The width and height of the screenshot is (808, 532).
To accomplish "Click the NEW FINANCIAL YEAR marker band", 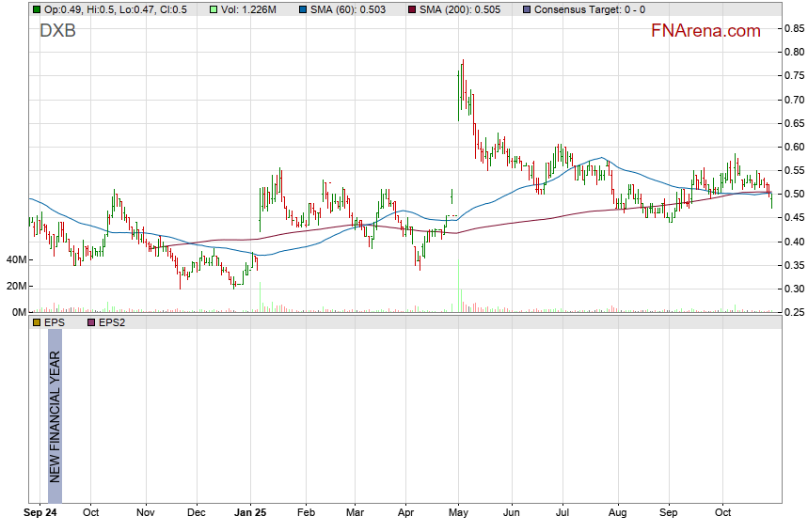I will (x=55, y=415).
